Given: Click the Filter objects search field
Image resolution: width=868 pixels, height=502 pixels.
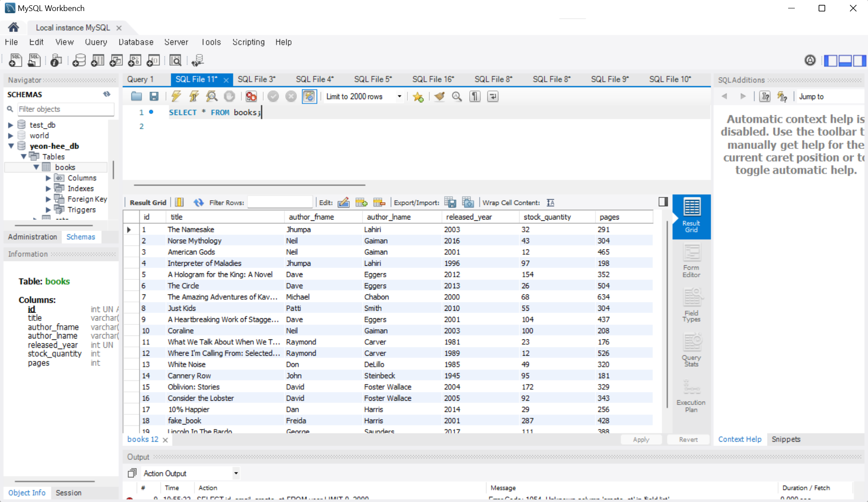Looking at the screenshot, I should coord(65,109).
